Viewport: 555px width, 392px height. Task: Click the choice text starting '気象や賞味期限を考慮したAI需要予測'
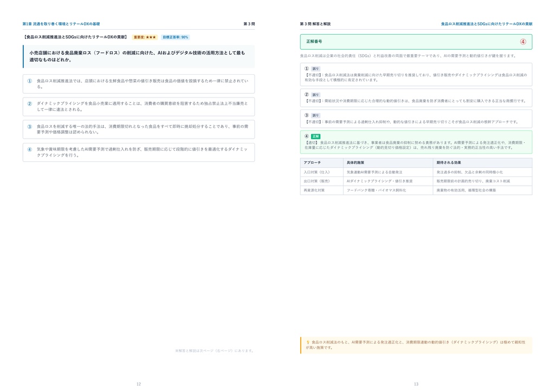point(143,152)
